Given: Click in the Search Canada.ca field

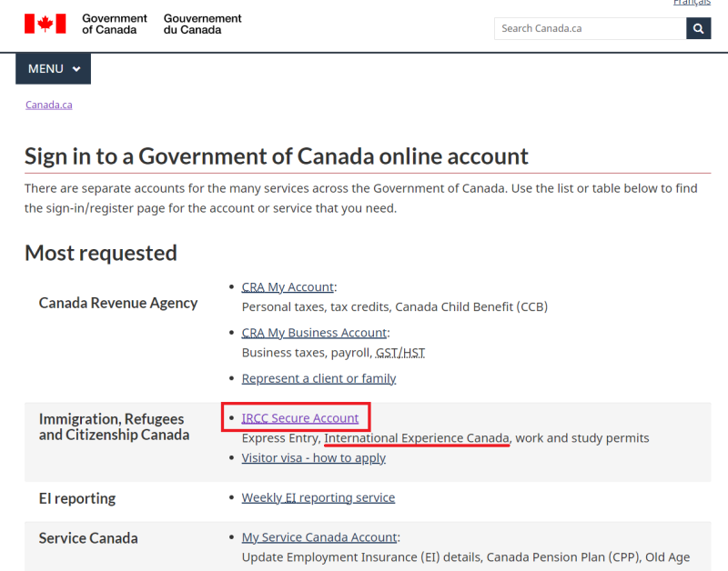Looking at the screenshot, I should point(590,28).
